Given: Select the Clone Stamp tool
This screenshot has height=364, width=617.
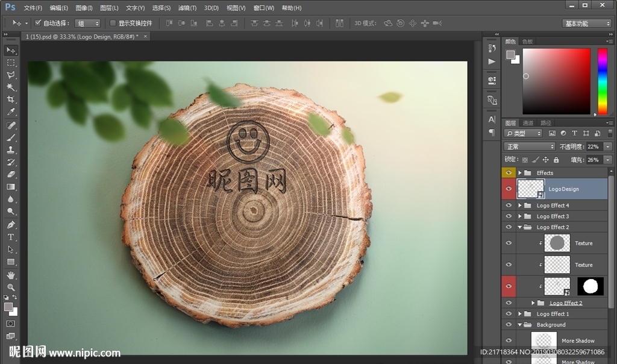Looking at the screenshot, I should click(x=11, y=150).
